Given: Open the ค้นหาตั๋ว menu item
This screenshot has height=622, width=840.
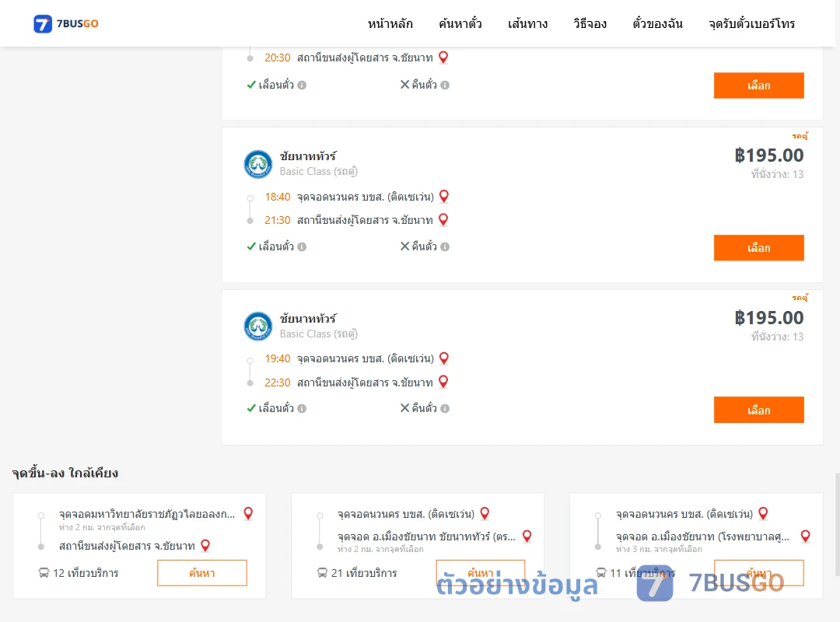Looking at the screenshot, I should coord(460,23).
